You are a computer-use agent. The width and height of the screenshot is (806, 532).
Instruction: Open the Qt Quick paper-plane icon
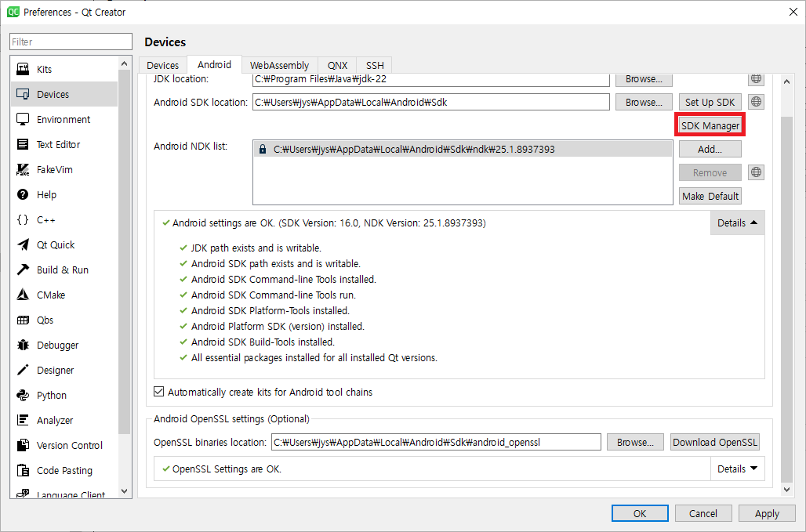click(23, 244)
